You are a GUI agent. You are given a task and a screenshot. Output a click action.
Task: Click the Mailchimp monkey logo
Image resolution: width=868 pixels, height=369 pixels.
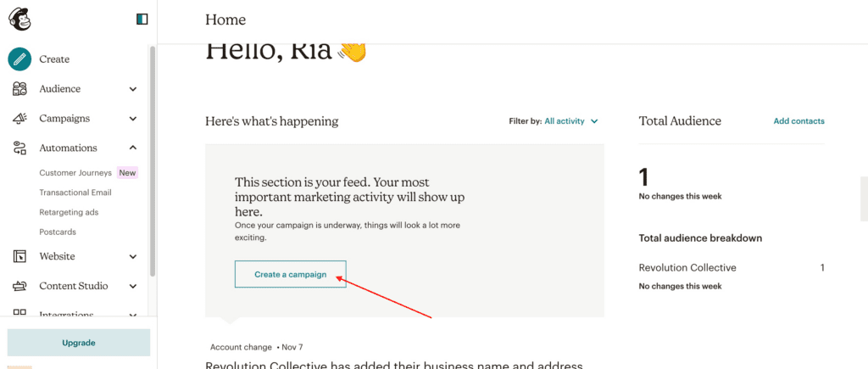[x=20, y=20]
